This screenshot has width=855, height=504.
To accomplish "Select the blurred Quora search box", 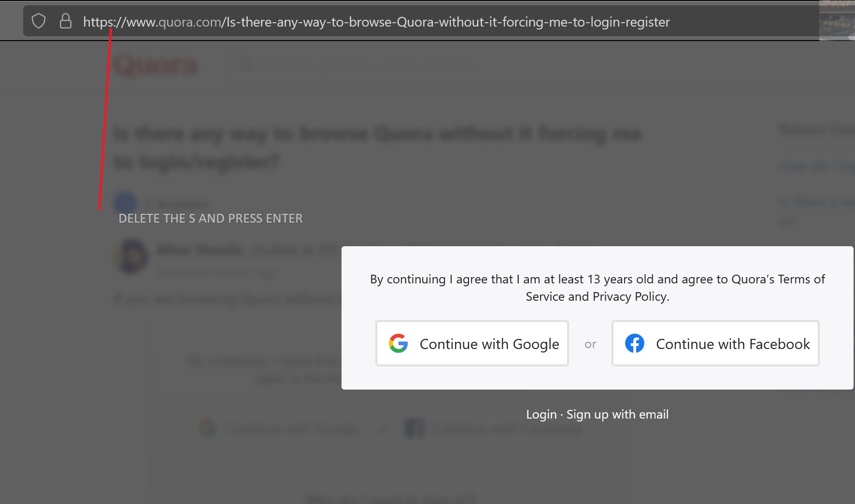I will (x=357, y=66).
